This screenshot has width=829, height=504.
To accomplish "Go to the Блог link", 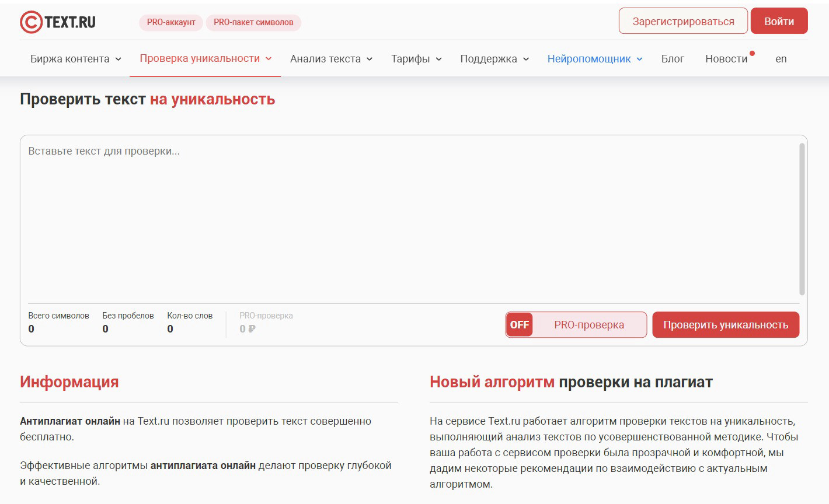I will [x=673, y=59].
